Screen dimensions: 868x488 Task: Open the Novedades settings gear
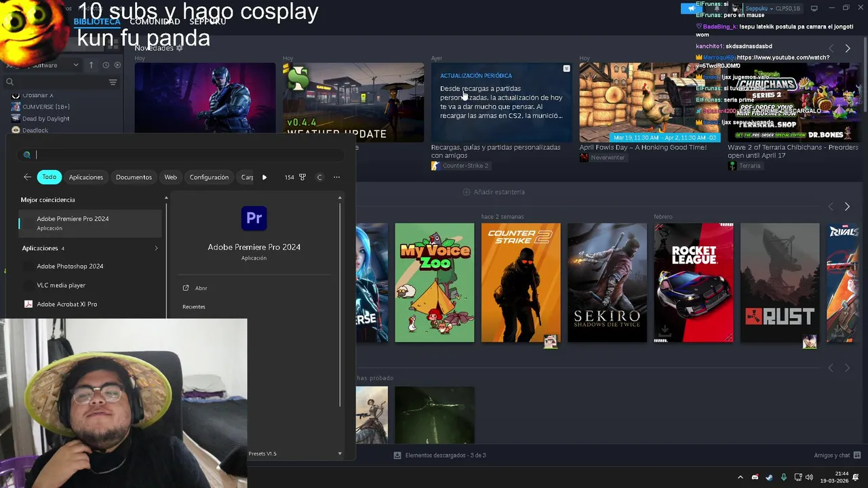pos(179,48)
